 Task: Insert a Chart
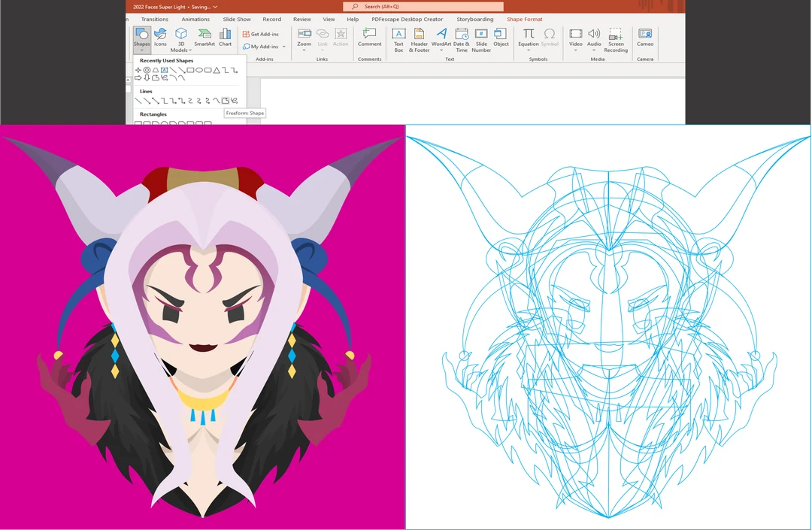tap(225, 35)
